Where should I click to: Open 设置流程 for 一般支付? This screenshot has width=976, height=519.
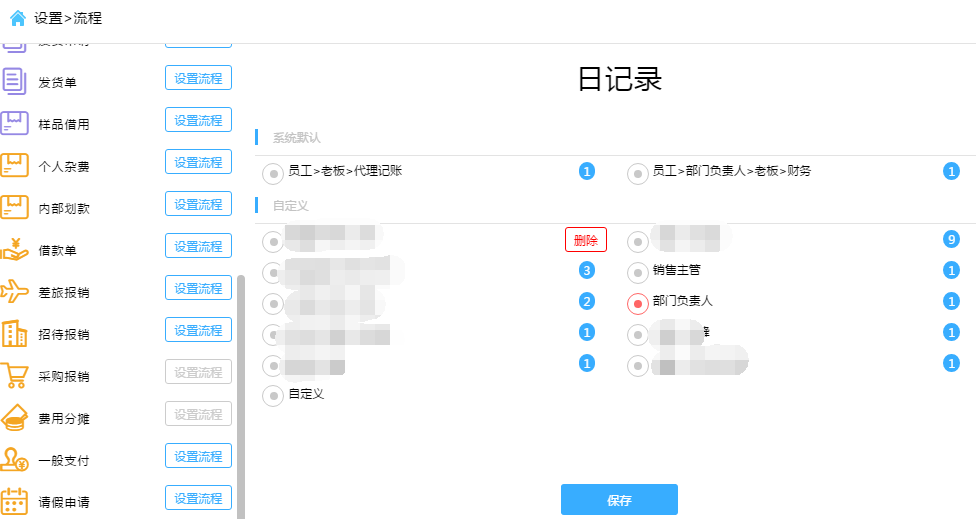(x=199, y=456)
